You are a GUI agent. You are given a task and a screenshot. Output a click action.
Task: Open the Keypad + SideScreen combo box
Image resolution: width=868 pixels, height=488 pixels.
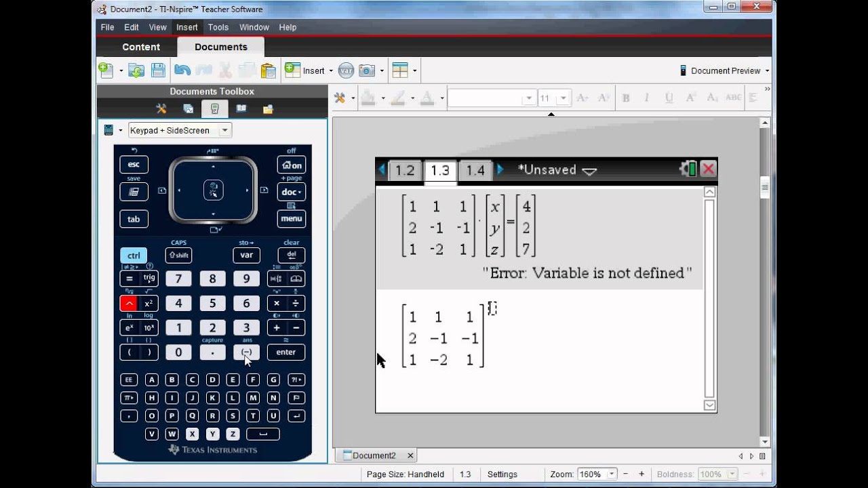[x=180, y=130]
